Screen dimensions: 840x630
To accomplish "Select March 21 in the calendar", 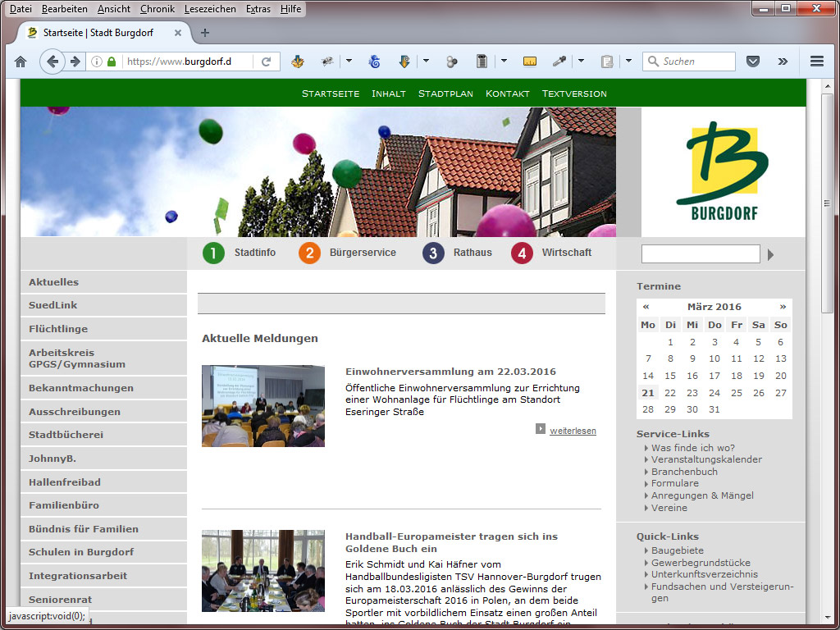I will tap(648, 393).
